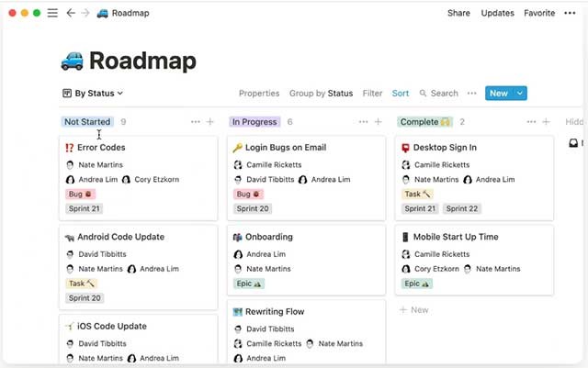The image size is (588, 368).
Task: Open In Progress column options ellipsis
Action: point(363,122)
